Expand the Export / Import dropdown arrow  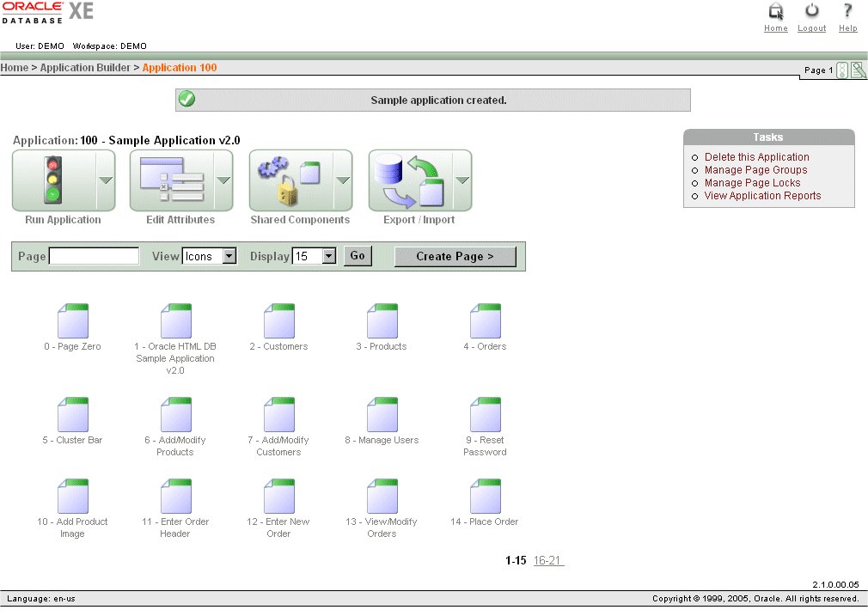(x=462, y=180)
